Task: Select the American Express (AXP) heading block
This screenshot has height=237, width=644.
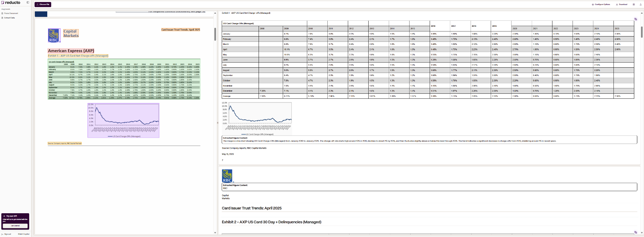Action: click(x=71, y=51)
